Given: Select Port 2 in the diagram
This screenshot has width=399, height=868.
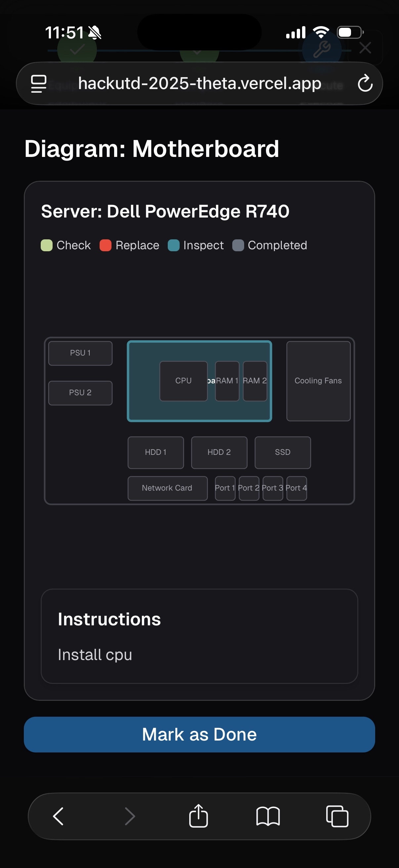Looking at the screenshot, I should click(249, 488).
